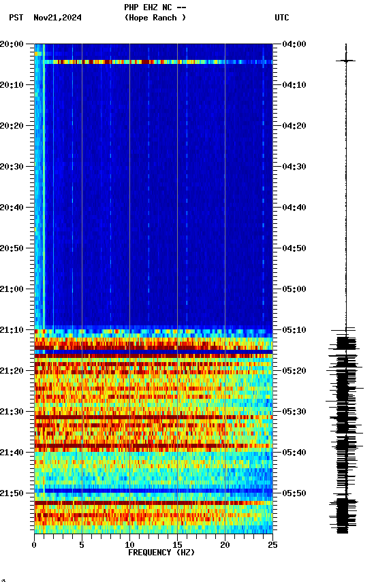The width and height of the screenshot is (376, 588).
Task: Click the PST timezone label
Action: [16, 18]
